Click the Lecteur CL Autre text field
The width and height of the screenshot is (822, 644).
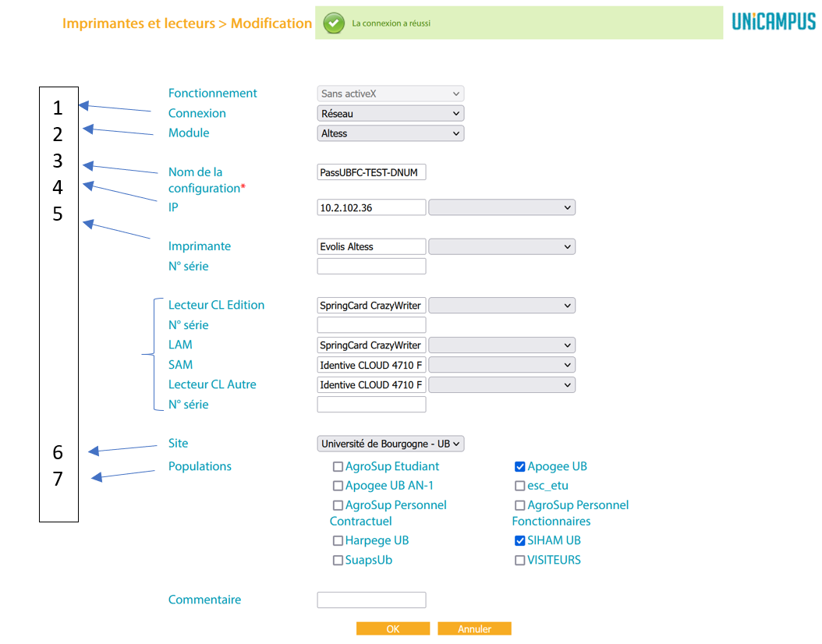pyautogui.click(x=371, y=385)
